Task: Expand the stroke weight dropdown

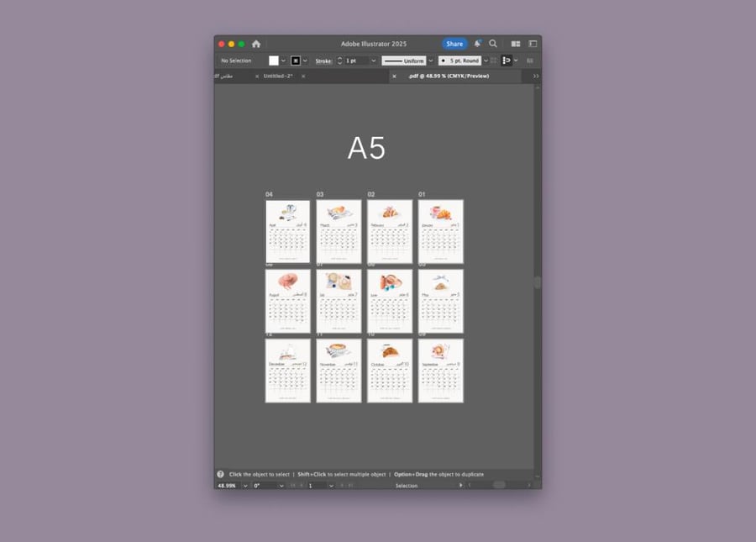Action: point(373,61)
